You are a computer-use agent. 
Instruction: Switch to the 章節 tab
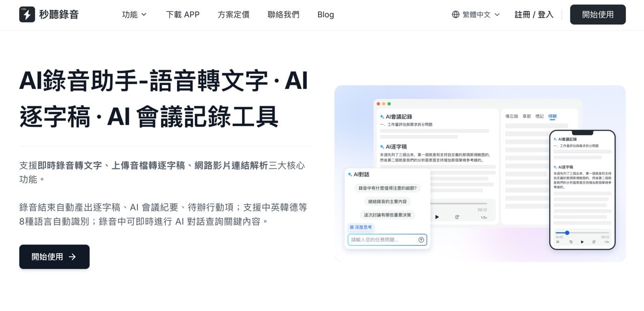point(526,116)
